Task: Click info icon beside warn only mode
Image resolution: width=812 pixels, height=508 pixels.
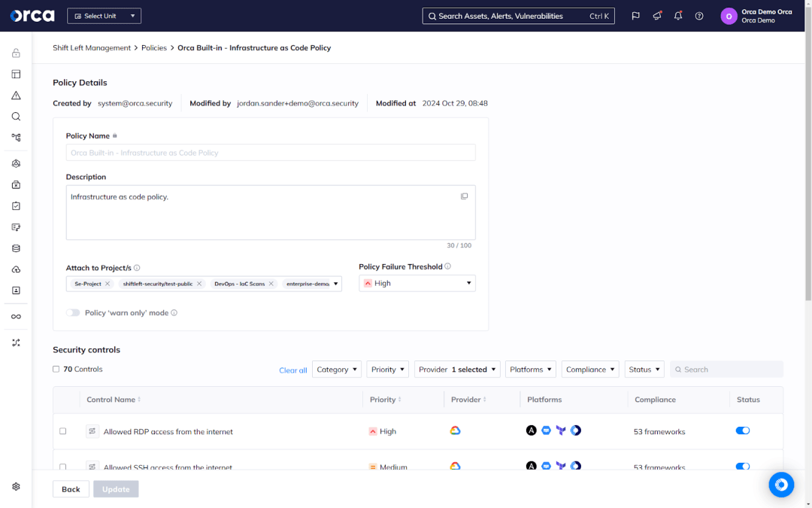Action: pyautogui.click(x=174, y=312)
